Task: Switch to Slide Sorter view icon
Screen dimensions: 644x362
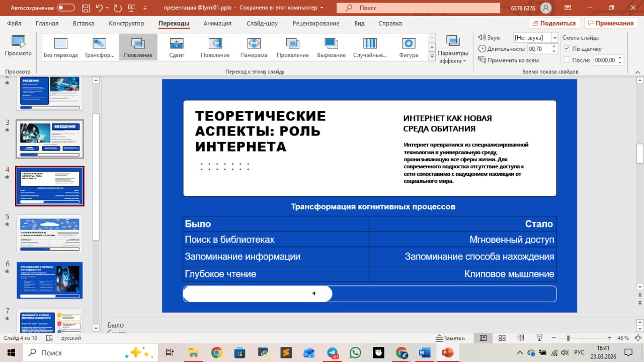Action: pyautogui.click(x=502, y=338)
